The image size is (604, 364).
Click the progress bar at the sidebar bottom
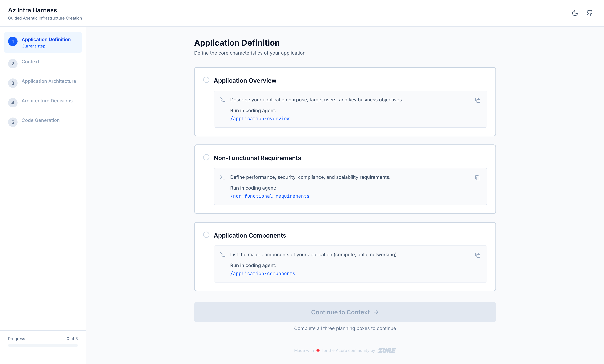pyautogui.click(x=43, y=346)
